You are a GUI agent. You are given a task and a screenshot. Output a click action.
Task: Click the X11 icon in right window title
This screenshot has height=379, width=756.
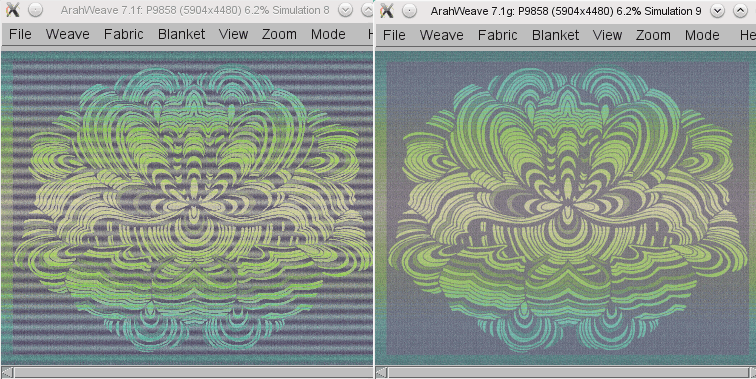[387, 10]
